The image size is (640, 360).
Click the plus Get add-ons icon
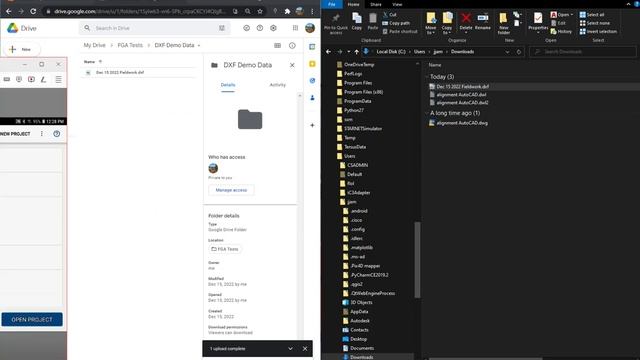point(312,125)
